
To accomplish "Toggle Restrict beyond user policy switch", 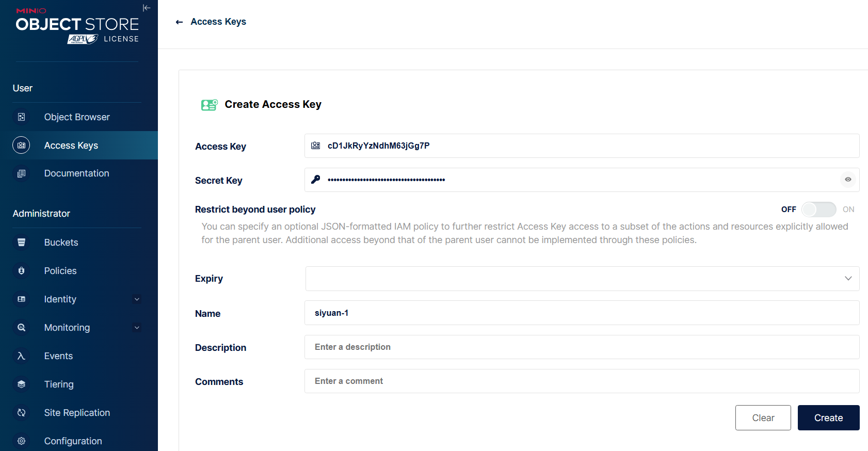I will click(818, 210).
